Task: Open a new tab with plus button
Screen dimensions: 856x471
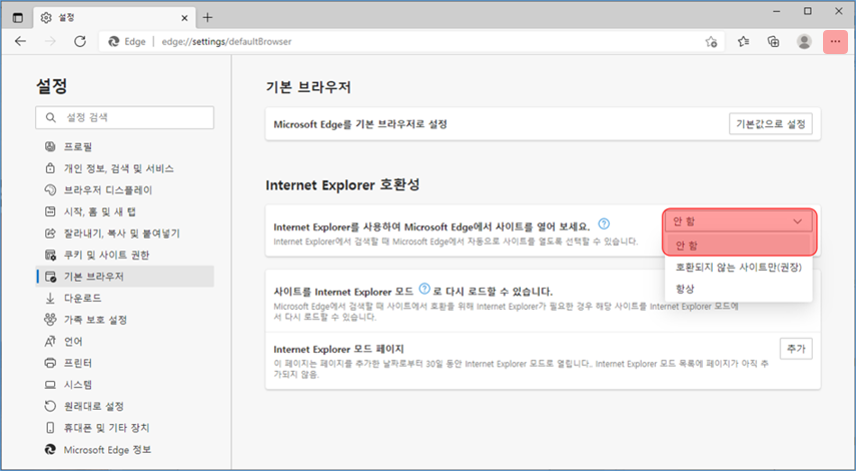Action: (x=207, y=17)
